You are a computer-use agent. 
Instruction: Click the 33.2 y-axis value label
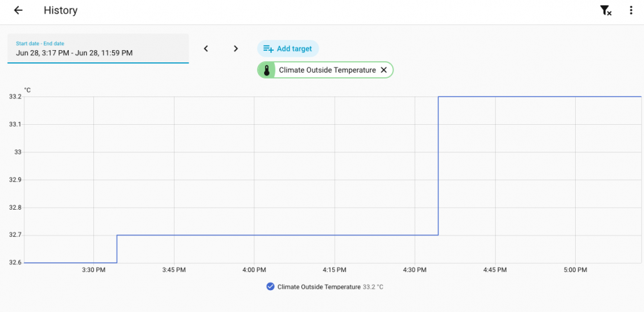coord(15,97)
